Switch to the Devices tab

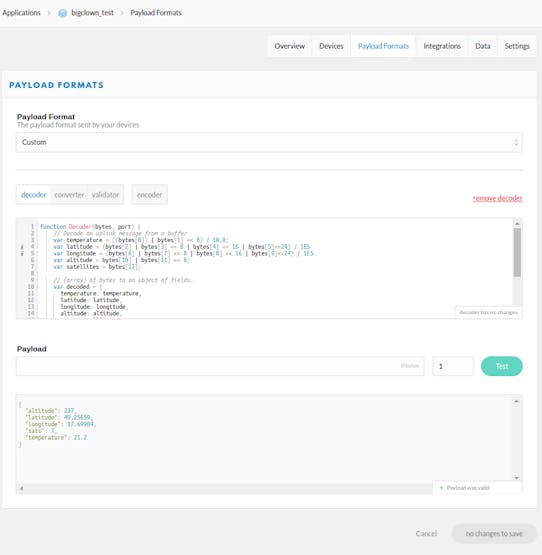point(331,46)
